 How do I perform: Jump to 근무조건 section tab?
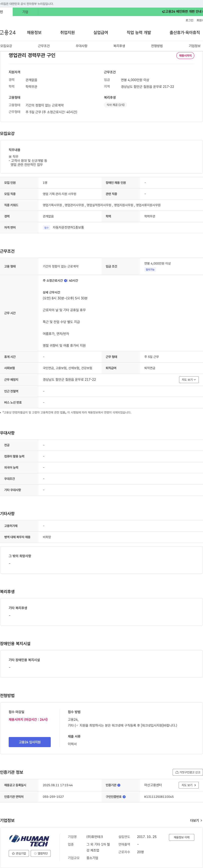(x=44, y=46)
